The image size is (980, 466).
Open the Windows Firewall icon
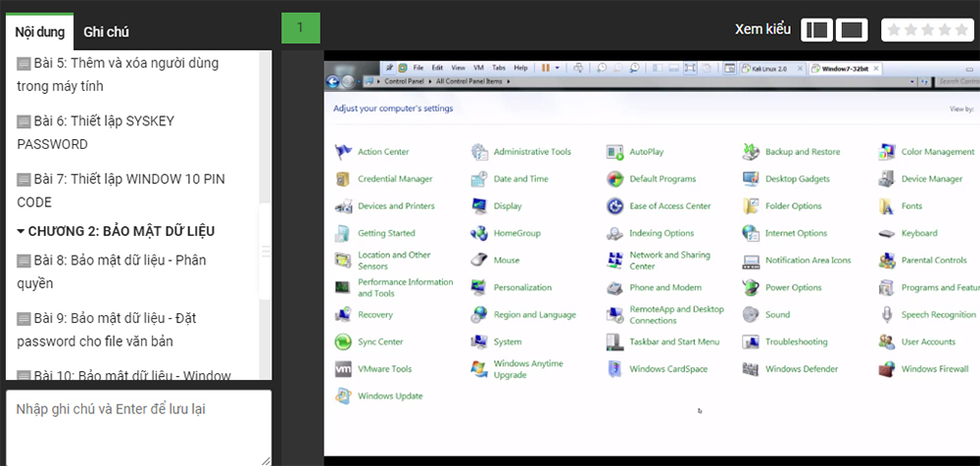pyautogui.click(x=886, y=369)
